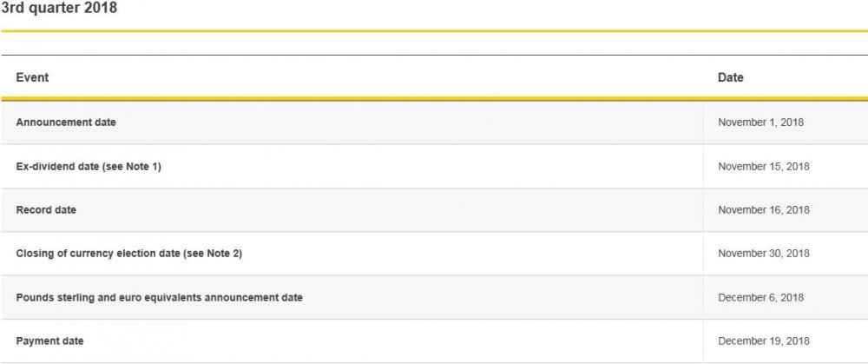The image size is (868, 364).
Task: Click the yellow underline beneath the table header
Action: 434,99
